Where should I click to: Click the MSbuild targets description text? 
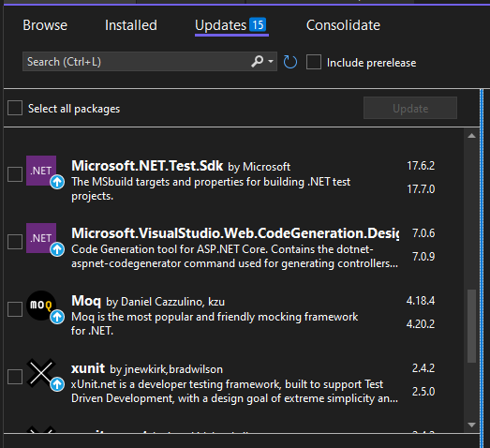click(x=211, y=188)
